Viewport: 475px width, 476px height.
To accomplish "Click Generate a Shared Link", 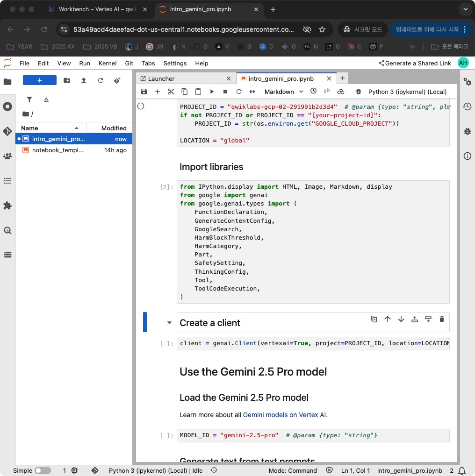I will point(415,63).
